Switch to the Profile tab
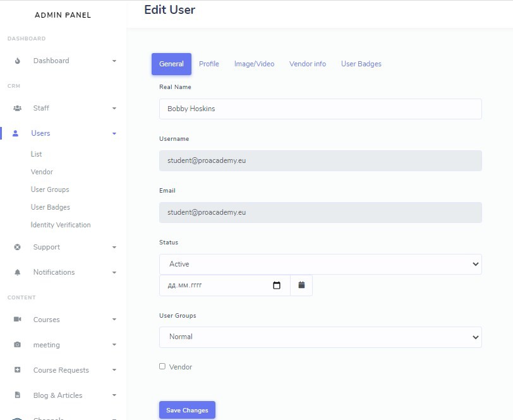The width and height of the screenshot is (513, 420). [x=208, y=64]
